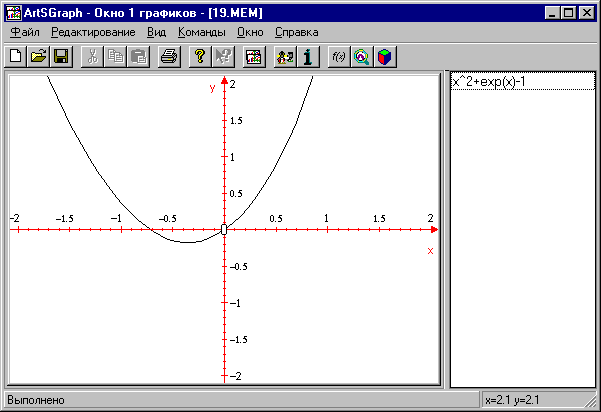
Task: Click the magnifier zoom graph icon
Action: tap(362, 57)
